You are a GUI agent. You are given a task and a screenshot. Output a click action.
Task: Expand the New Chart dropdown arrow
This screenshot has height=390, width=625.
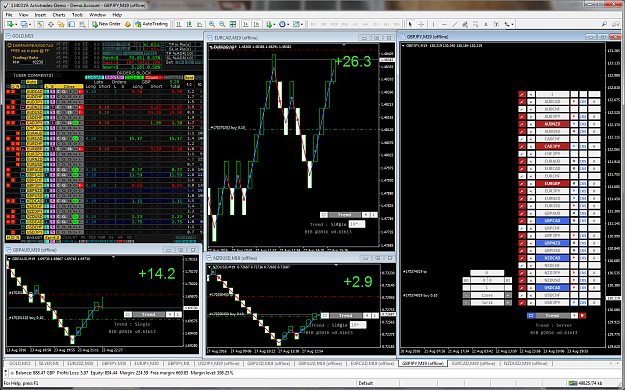click(x=15, y=24)
